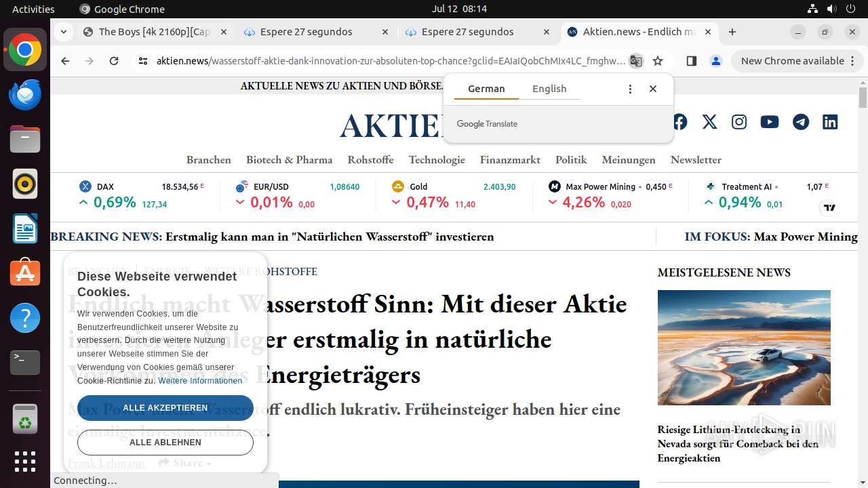Open the Instagram social icon
868x488 pixels.
pyautogui.click(x=739, y=122)
